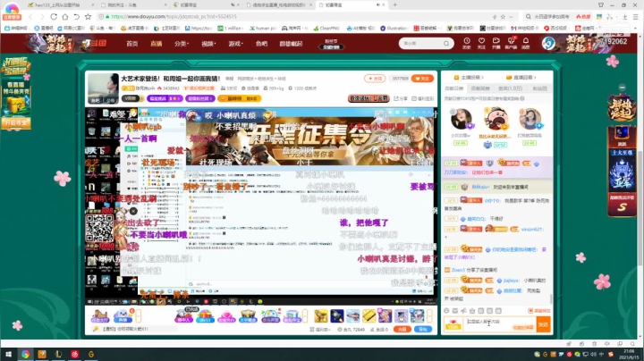This screenshot has width=644, height=361.
Task: Click the blue backpack button below gifts
Action: point(423,329)
